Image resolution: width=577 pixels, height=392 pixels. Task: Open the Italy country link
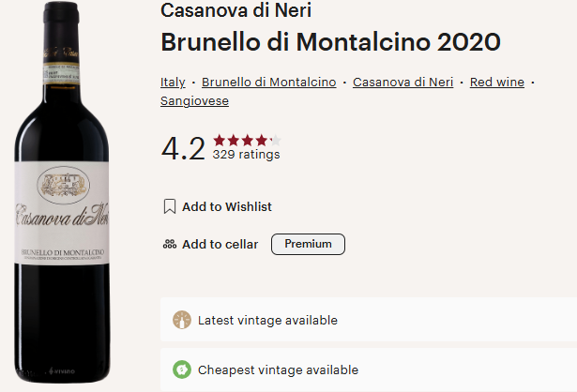(x=173, y=83)
